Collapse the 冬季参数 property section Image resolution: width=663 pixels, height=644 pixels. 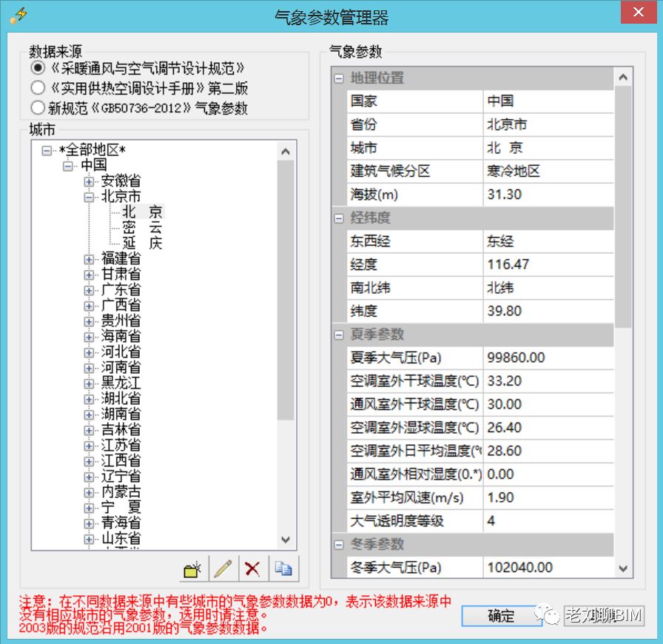tap(339, 545)
